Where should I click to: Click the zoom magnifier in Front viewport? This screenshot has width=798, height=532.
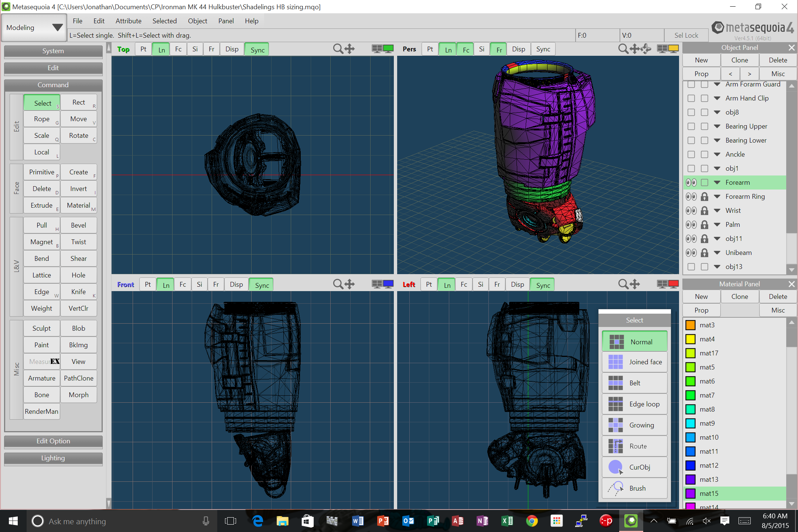click(x=338, y=284)
